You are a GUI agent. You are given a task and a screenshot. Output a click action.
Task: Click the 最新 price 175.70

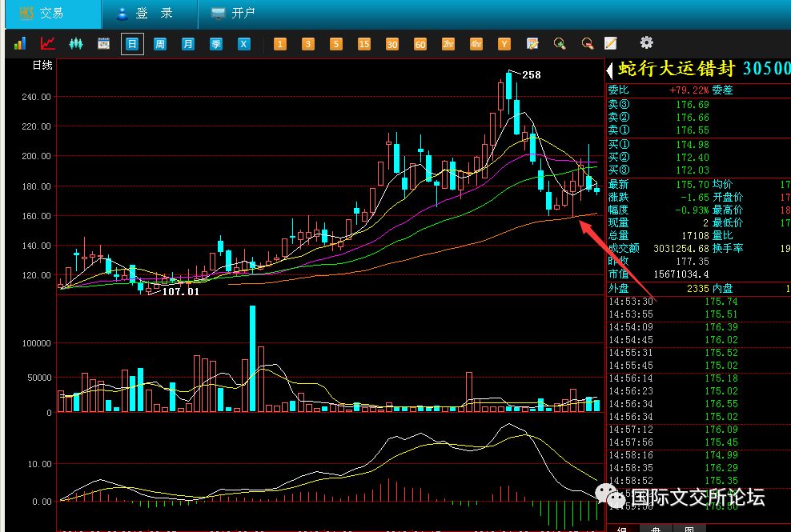[x=692, y=185]
